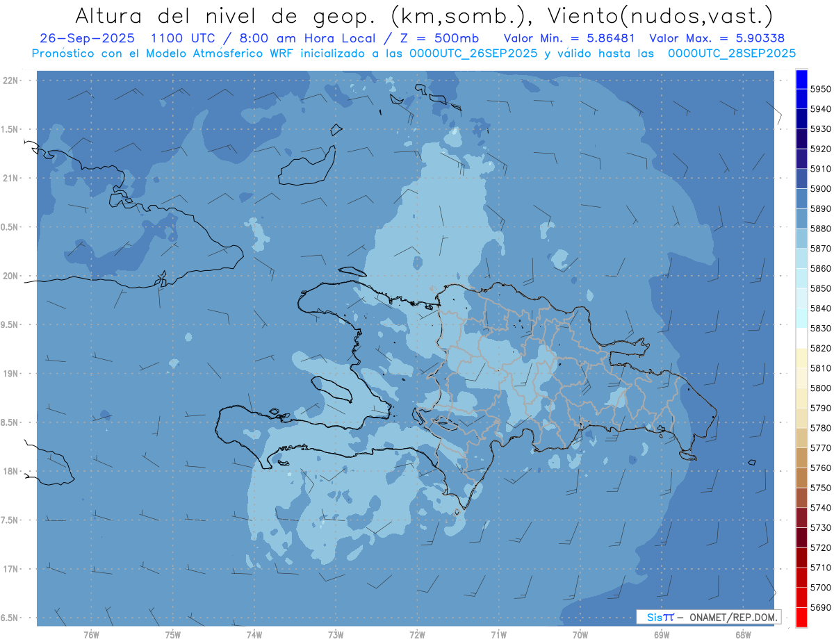This screenshot has height=644, width=834.
Task: Click the "5880" colorbar label
Action: pyautogui.click(x=821, y=228)
